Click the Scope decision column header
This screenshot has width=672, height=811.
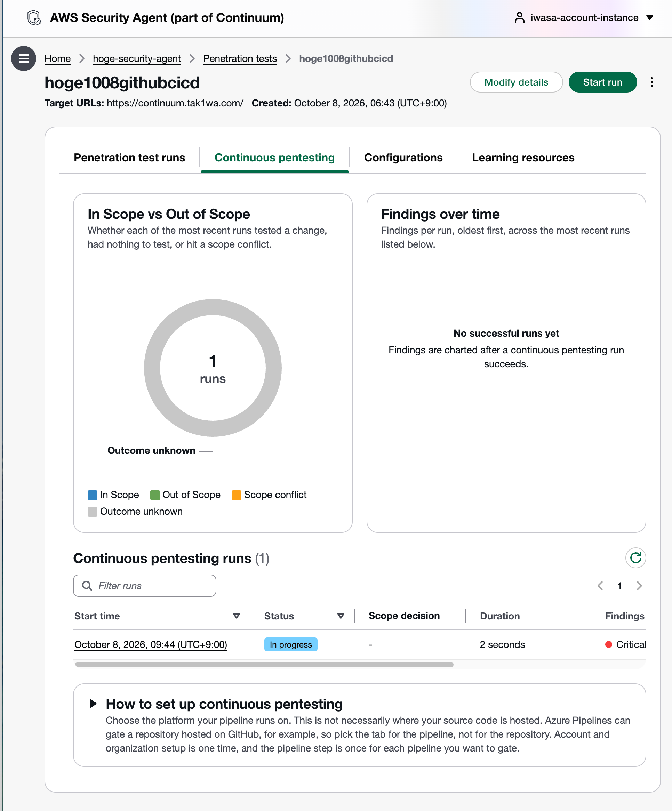point(404,616)
